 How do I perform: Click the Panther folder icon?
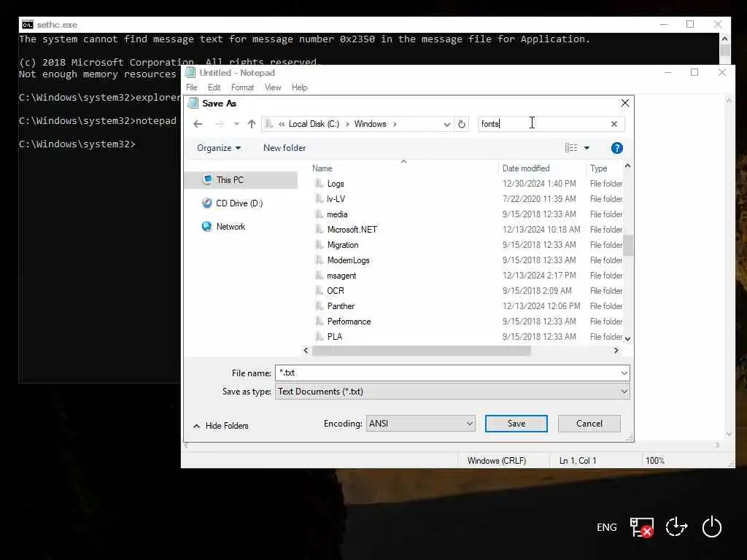[x=320, y=306]
